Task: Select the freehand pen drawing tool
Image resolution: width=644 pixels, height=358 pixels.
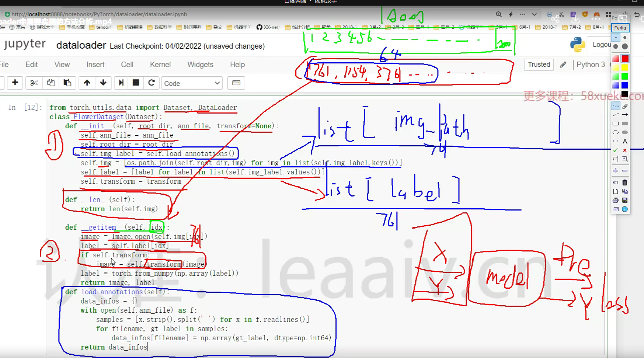Action: pos(616,106)
